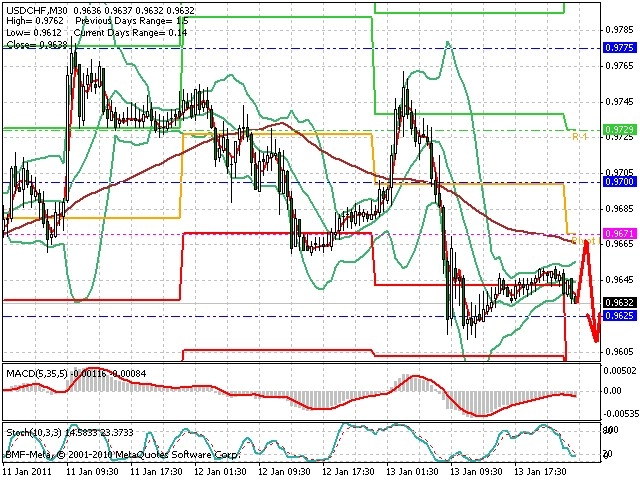The image size is (640, 480).
Task: Click the MACD(5,35,5) indicator label
Action: [37, 373]
